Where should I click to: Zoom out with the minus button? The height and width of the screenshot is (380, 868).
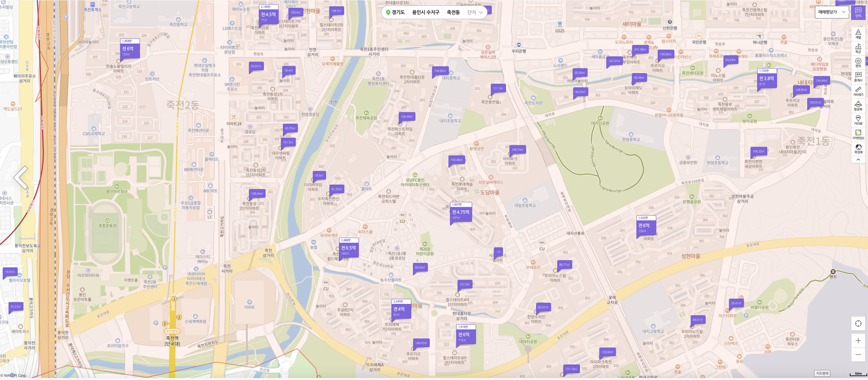click(x=858, y=355)
